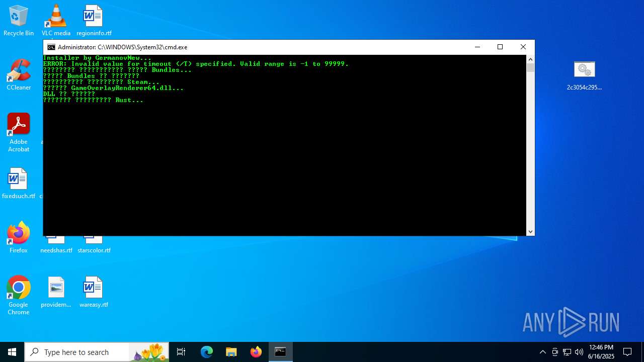This screenshot has height=362, width=644.
Task: Open the Recycle Bin desktop icon
Action: [x=19, y=21]
